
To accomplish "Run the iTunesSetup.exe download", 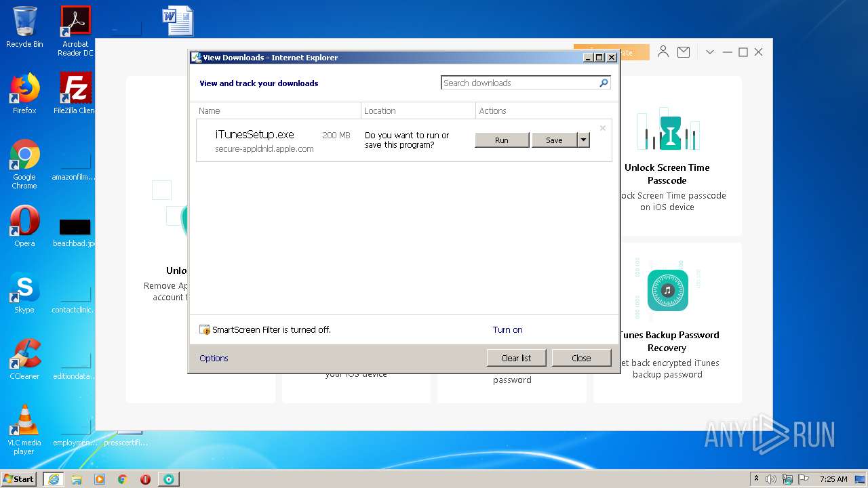I will click(502, 140).
